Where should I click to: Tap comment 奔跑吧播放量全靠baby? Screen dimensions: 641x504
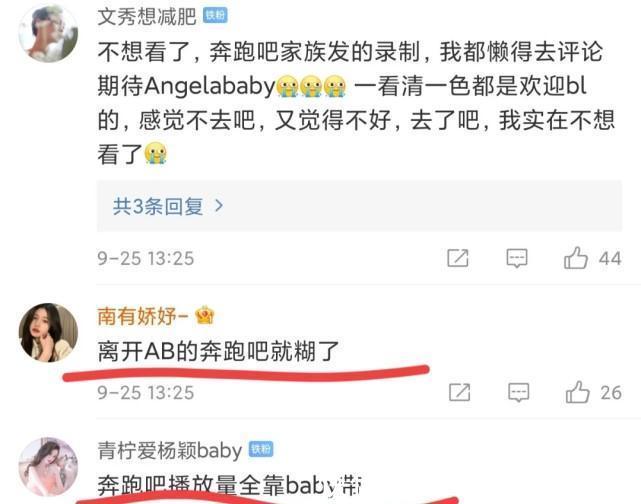tap(230, 486)
